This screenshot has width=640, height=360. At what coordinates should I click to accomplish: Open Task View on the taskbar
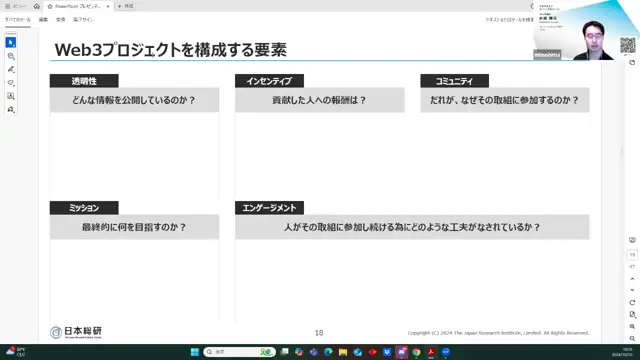[284, 352]
